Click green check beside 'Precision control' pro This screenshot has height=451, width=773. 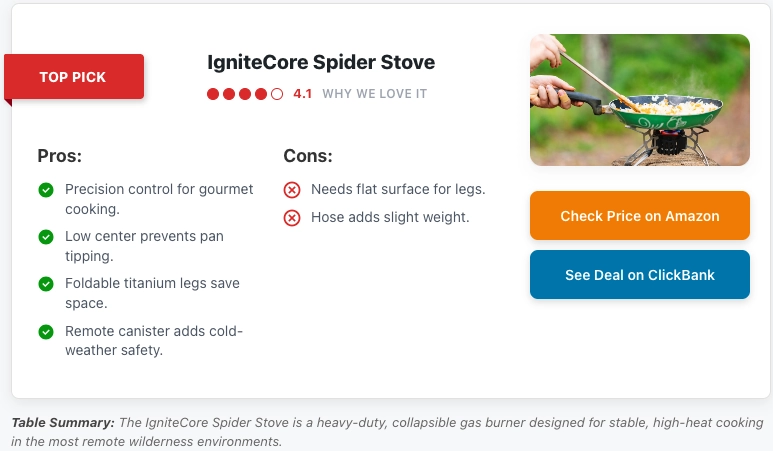(45, 189)
